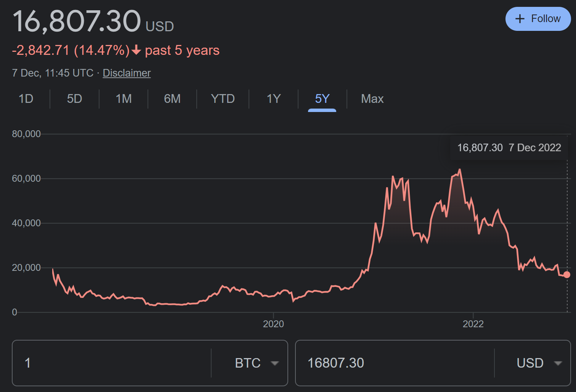
Task: View the 1Y price chart
Action: (x=273, y=99)
